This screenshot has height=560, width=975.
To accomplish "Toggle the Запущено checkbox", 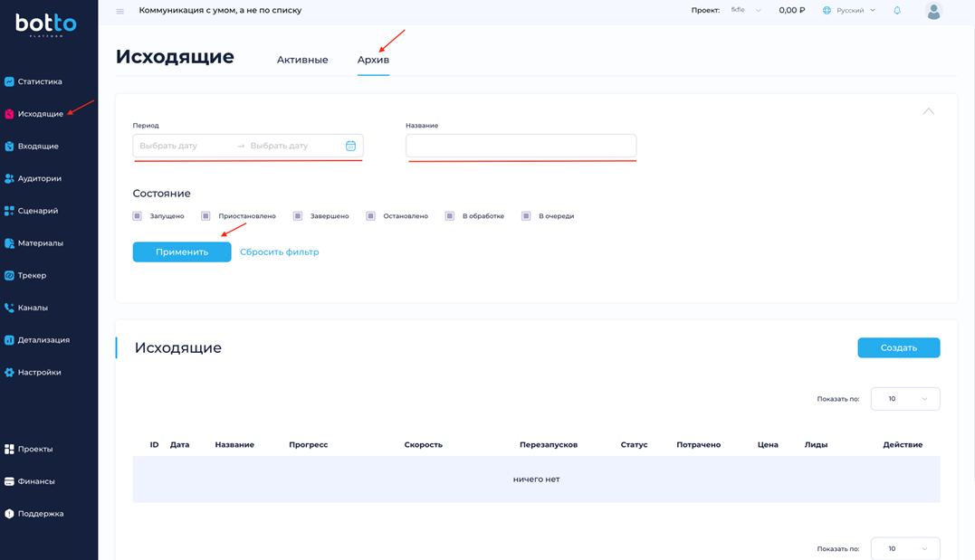I will [x=138, y=216].
